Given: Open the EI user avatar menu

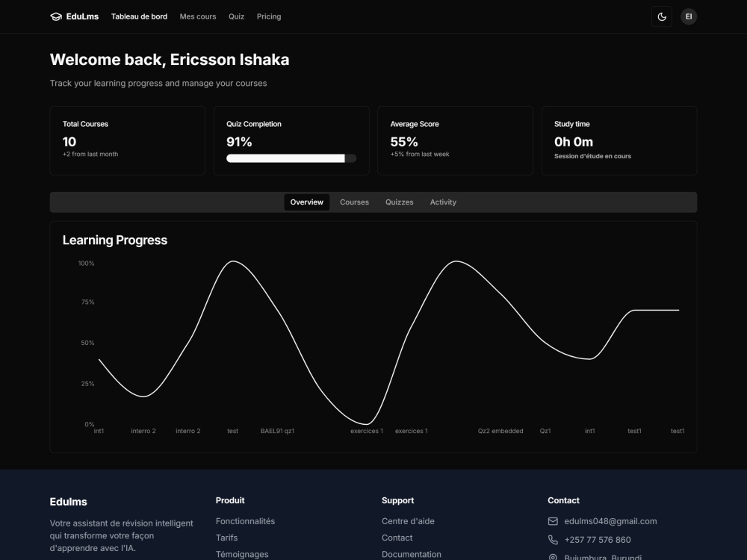Looking at the screenshot, I should click(x=689, y=16).
